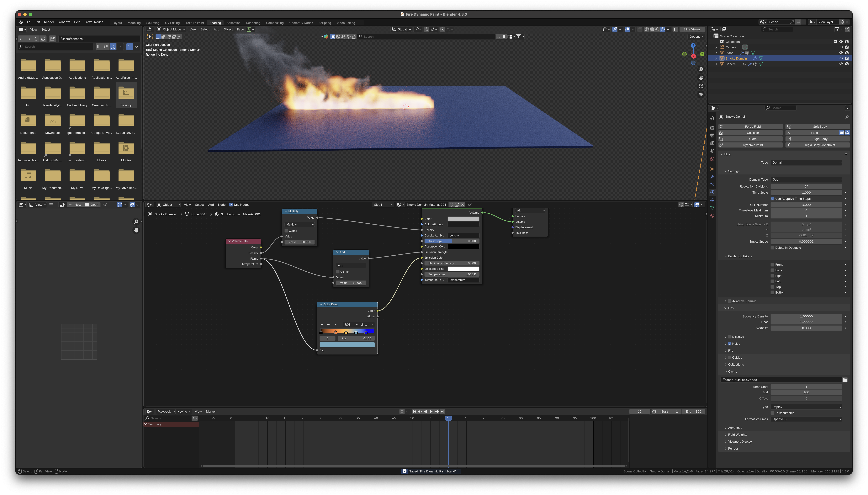Screen dimensions: 868x495
Task: Set viewport shading to wireframe
Action: 646,30
